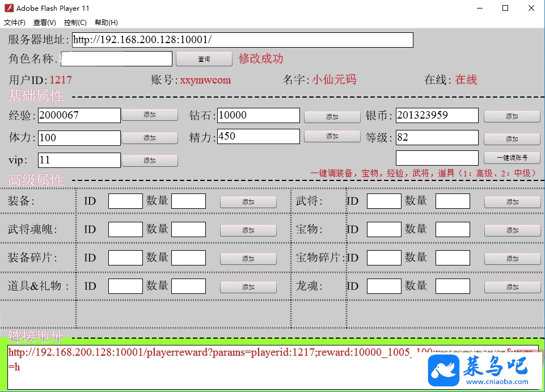Screen dimensions: 545x392
Task: Open the 文件(F) menu
Action: (x=15, y=23)
